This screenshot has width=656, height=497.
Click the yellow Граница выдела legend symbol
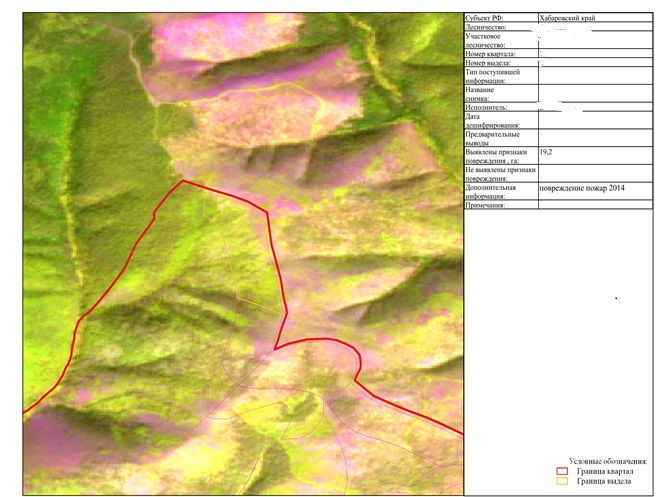pos(561,482)
